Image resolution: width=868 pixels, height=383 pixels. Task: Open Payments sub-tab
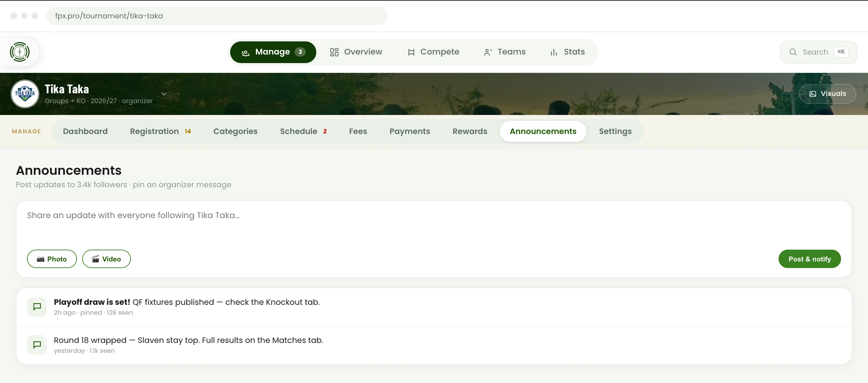click(x=410, y=131)
